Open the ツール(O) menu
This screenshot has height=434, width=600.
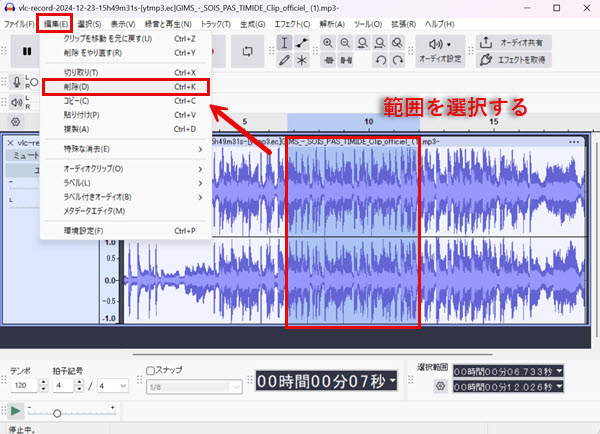pos(368,24)
